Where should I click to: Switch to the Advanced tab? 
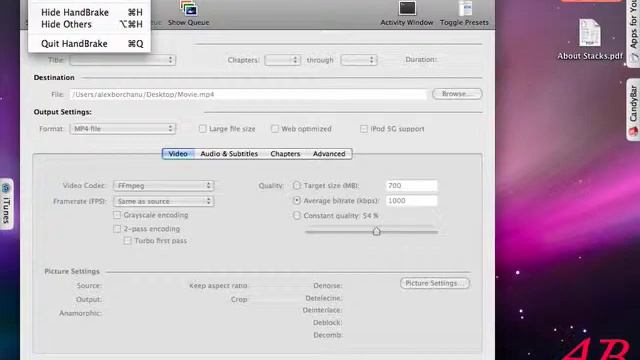[x=329, y=154]
